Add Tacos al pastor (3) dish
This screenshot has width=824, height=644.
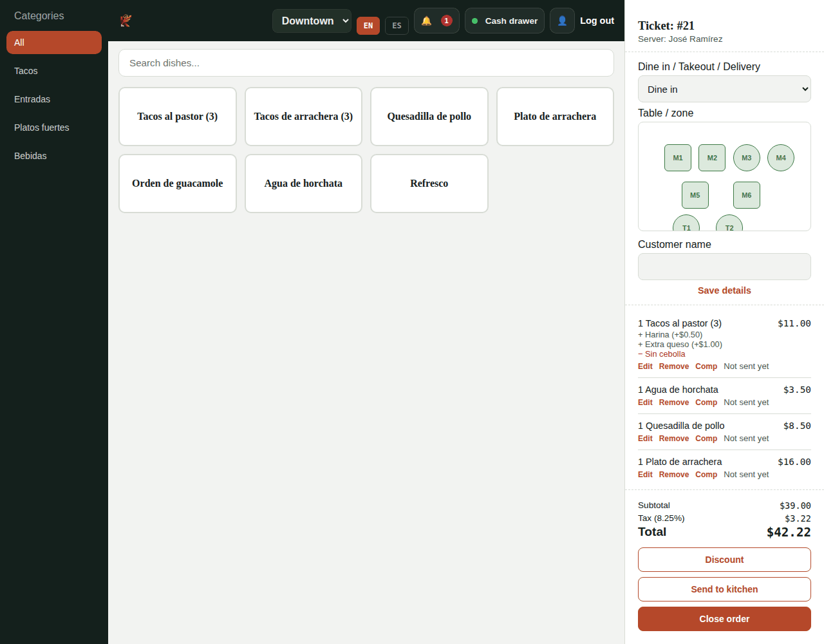pyautogui.click(x=178, y=117)
